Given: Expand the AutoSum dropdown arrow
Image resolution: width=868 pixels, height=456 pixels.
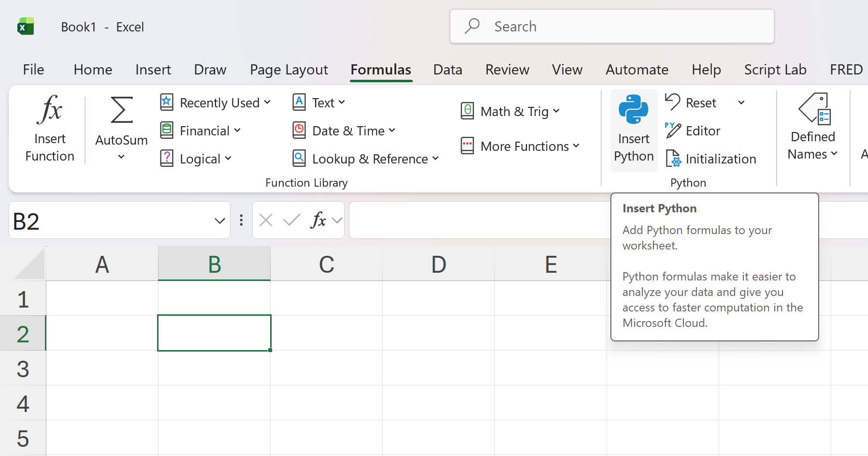Looking at the screenshot, I should (121, 157).
